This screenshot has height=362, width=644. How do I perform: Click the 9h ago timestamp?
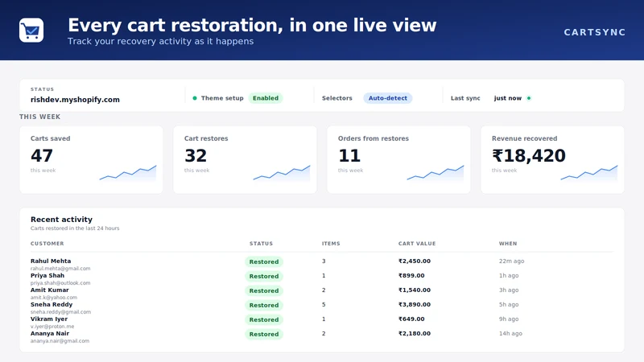coord(509,319)
